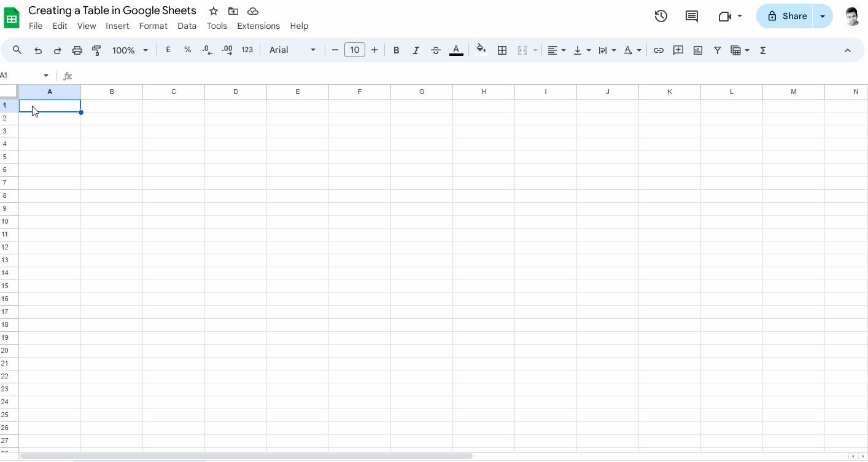Create a filter
The image size is (868, 462).
click(x=717, y=50)
